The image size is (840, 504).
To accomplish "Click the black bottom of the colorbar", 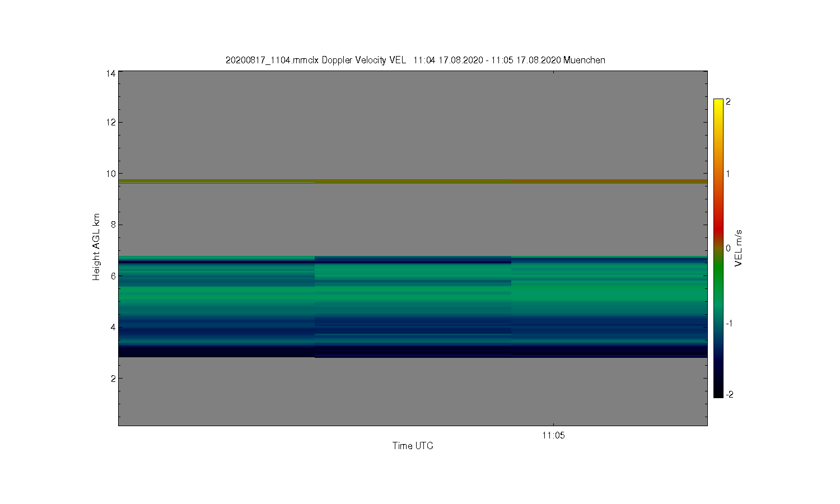I will point(718,391).
